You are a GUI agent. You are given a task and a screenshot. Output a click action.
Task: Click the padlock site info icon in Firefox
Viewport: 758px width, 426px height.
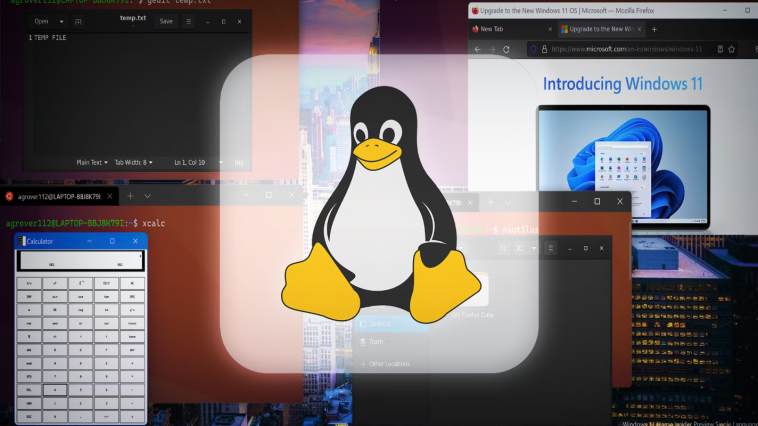point(544,49)
